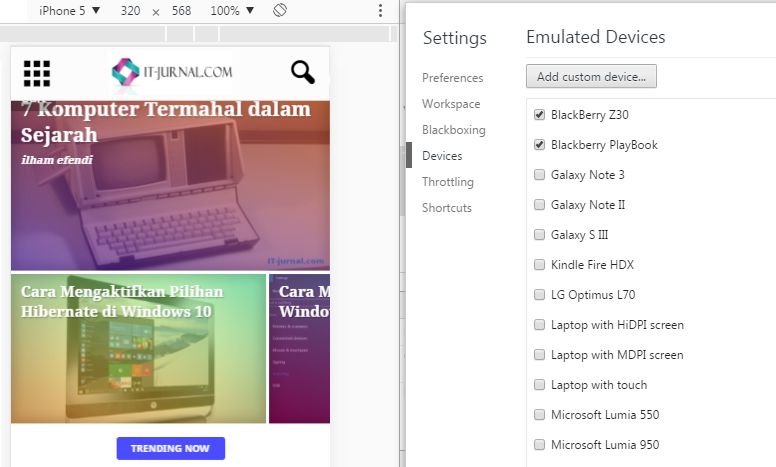Open the Hibernate di Windows 10 article thumbnail
Viewport: 776px width, 467px height.
point(139,349)
